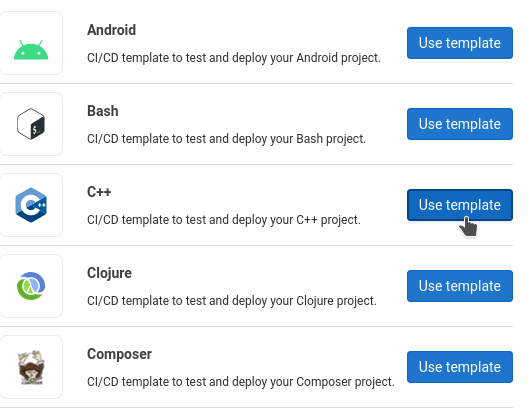529x416 pixels.
Task: Click the Android CI/CD template description
Action: pyautogui.click(x=234, y=58)
